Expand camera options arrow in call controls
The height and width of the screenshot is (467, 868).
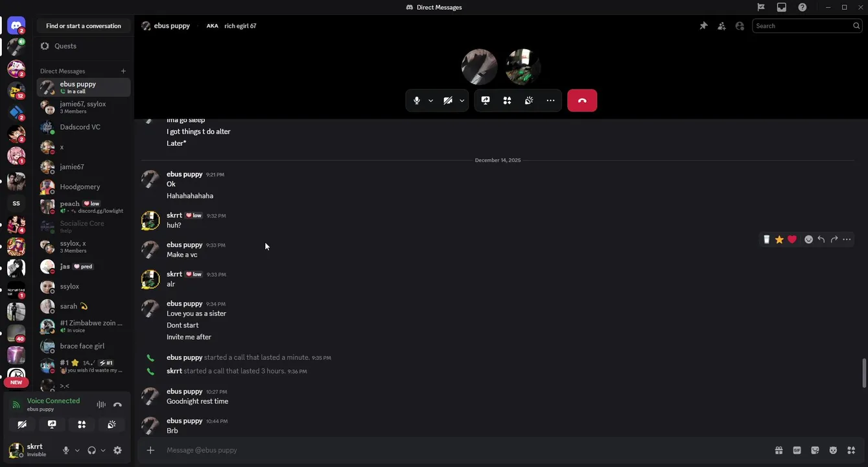pyautogui.click(x=462, y=101)
